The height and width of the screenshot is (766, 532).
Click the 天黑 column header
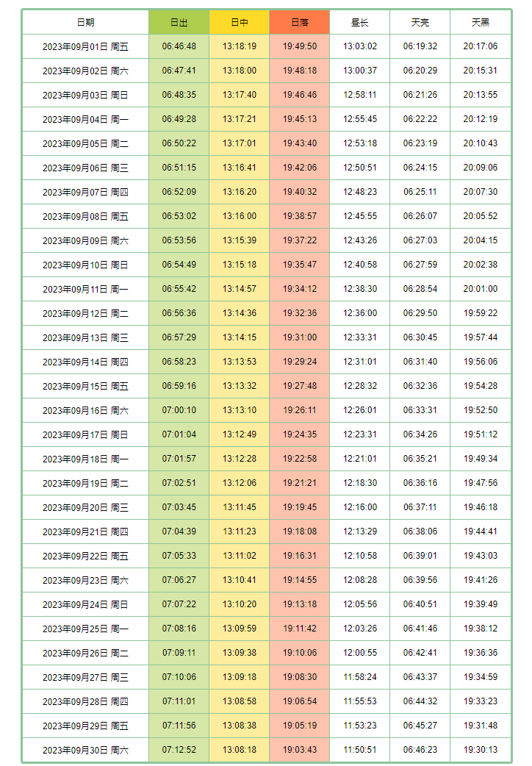coord(481,23)
